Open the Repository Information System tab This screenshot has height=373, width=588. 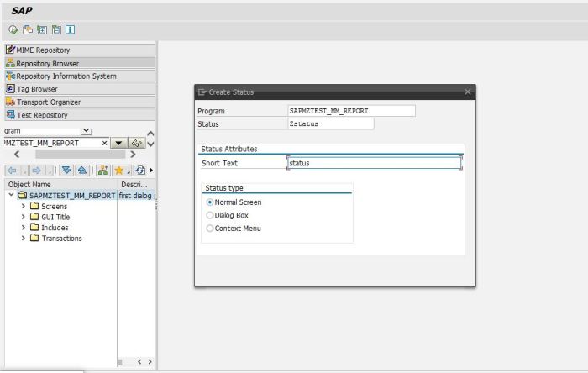coord(78,76)
